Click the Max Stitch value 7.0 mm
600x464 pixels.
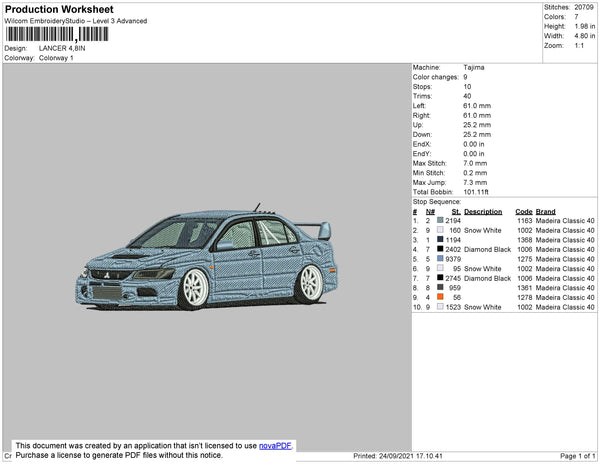(475, 163)
